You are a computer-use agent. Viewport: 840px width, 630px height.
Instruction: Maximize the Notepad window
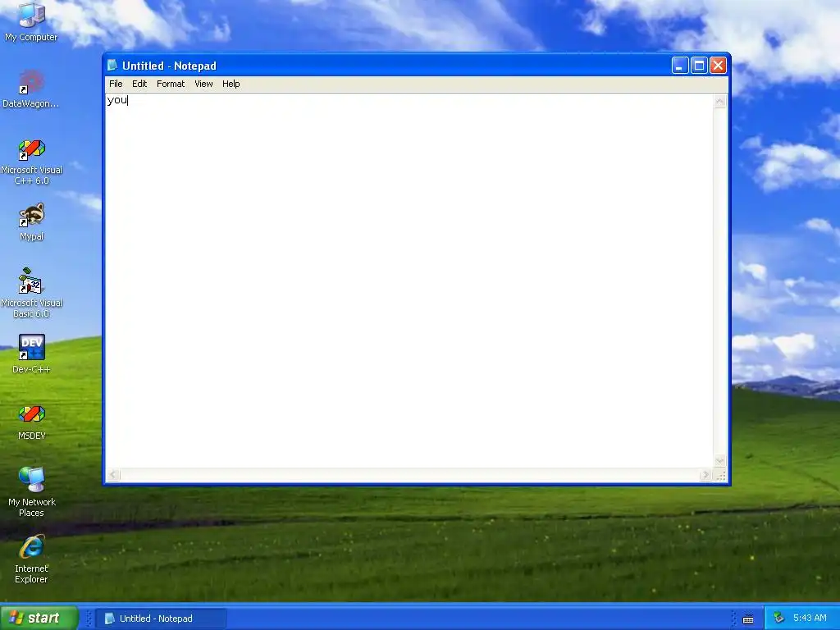tap(699, 66)
